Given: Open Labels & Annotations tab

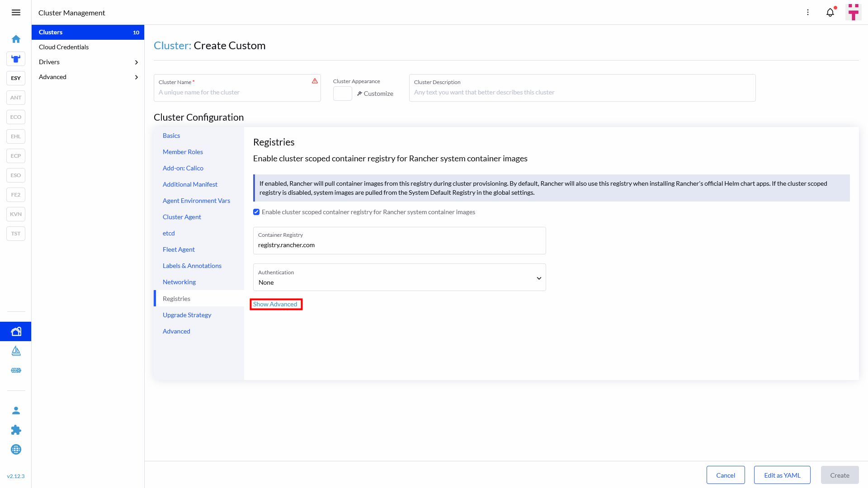Looking at the screenshot, I should click(192, 266).
